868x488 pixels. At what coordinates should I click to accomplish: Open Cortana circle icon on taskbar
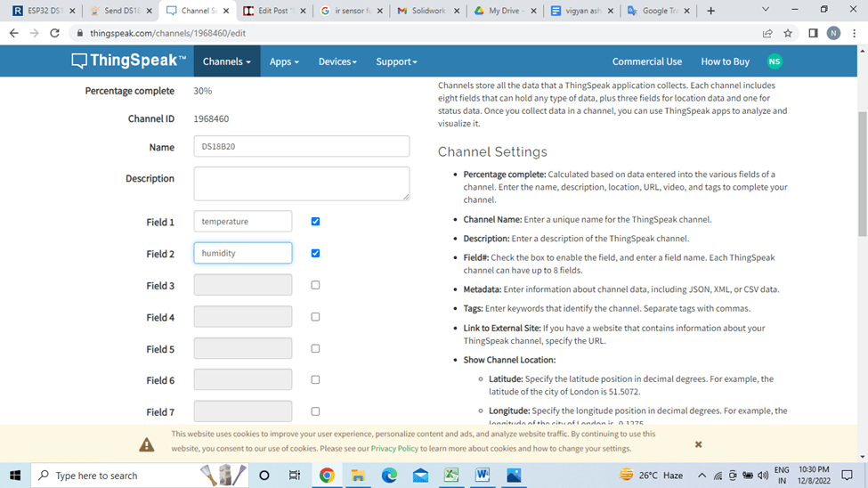pos(264,476)
